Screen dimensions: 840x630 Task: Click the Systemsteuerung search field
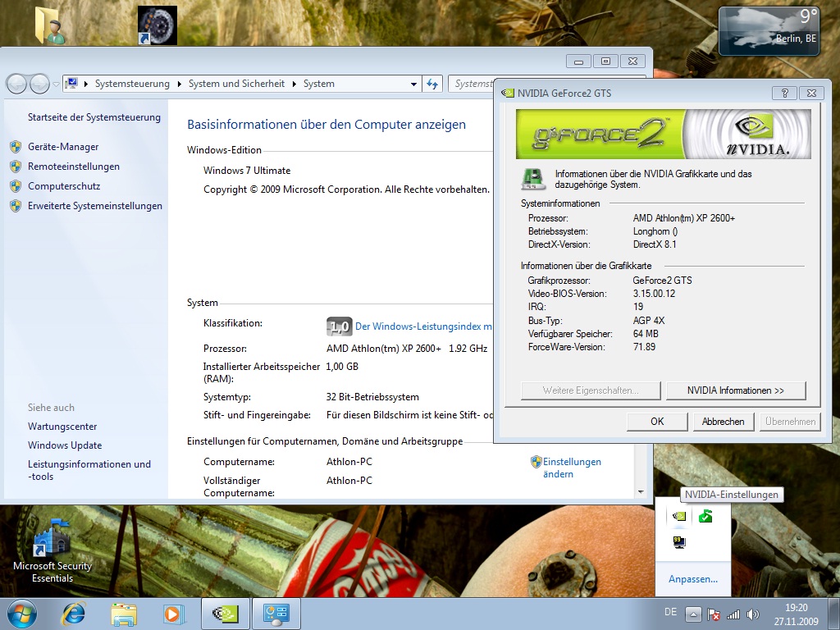tap(472, 84)
